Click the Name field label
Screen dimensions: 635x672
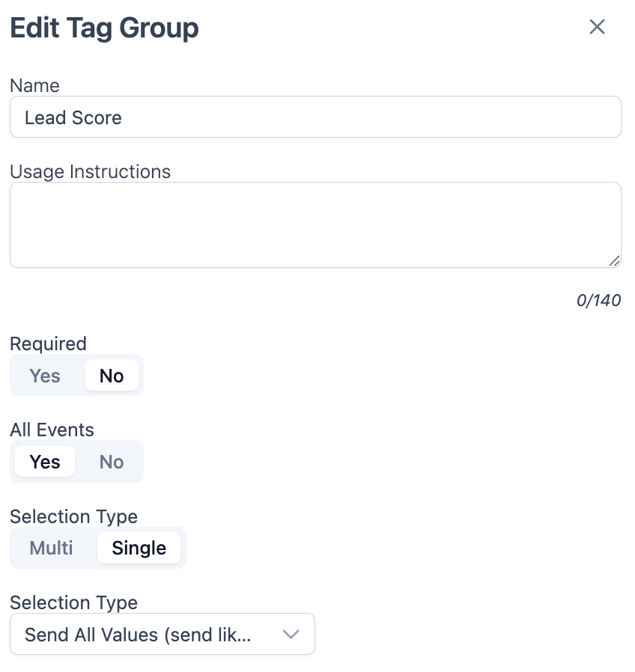click(x=34, y=85)
